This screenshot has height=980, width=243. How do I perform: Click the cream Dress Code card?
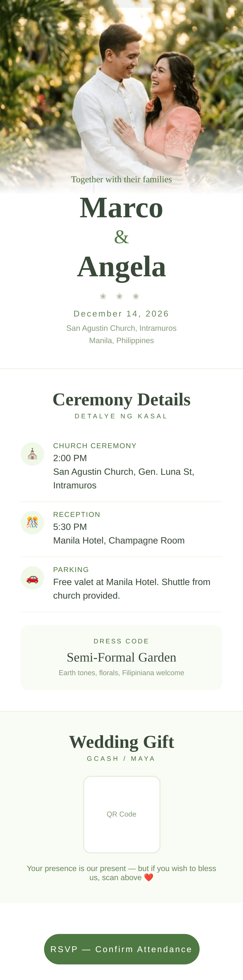coord(122,652)
